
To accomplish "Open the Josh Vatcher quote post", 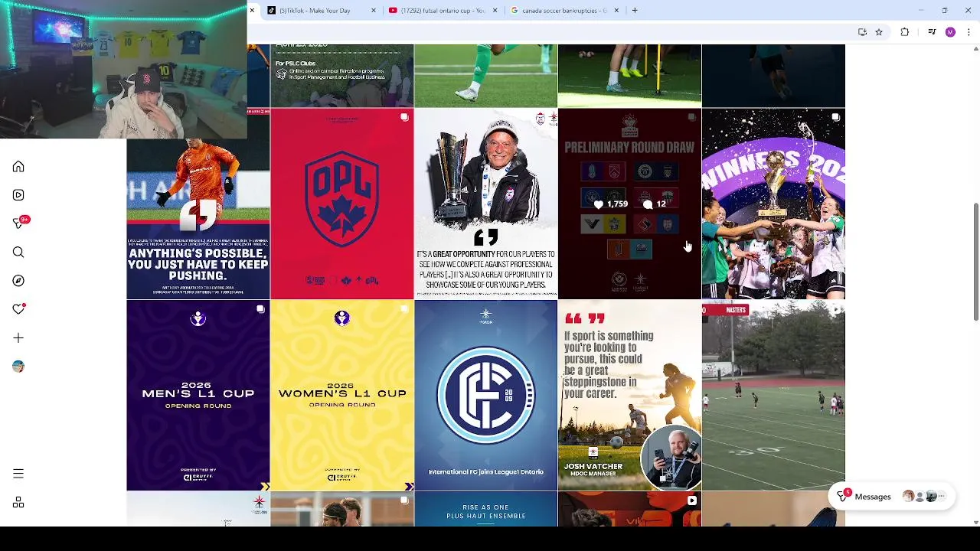I will coord(629,395).
